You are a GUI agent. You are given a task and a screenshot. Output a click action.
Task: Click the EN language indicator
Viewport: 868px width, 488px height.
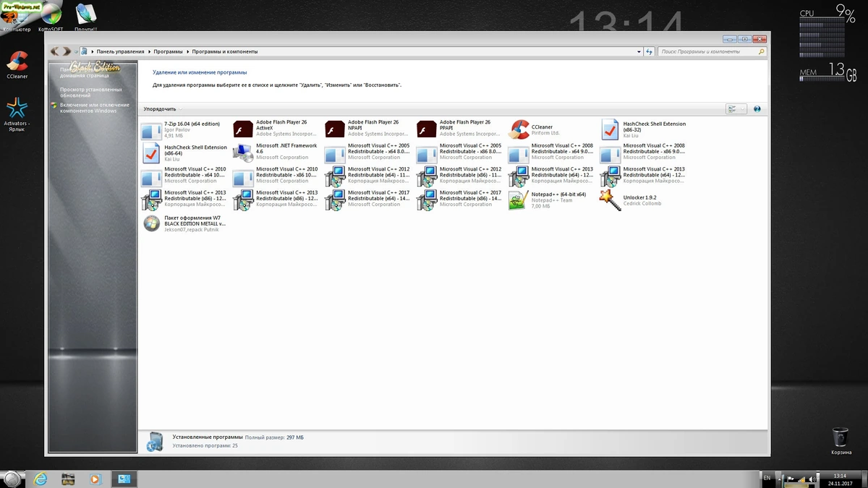tap(767, 478)
